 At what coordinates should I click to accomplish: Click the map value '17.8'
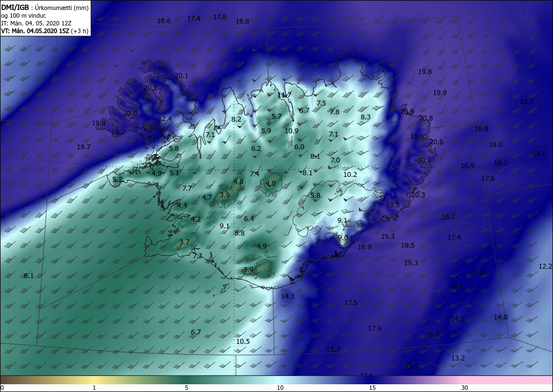pyautogui.click(x=220, y=17)
